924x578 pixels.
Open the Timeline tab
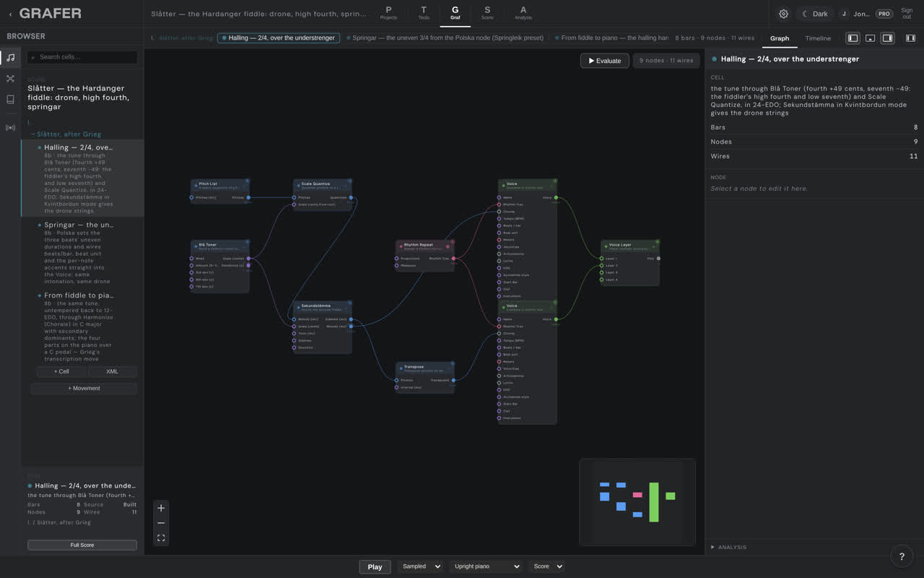[x=818, y=38]
